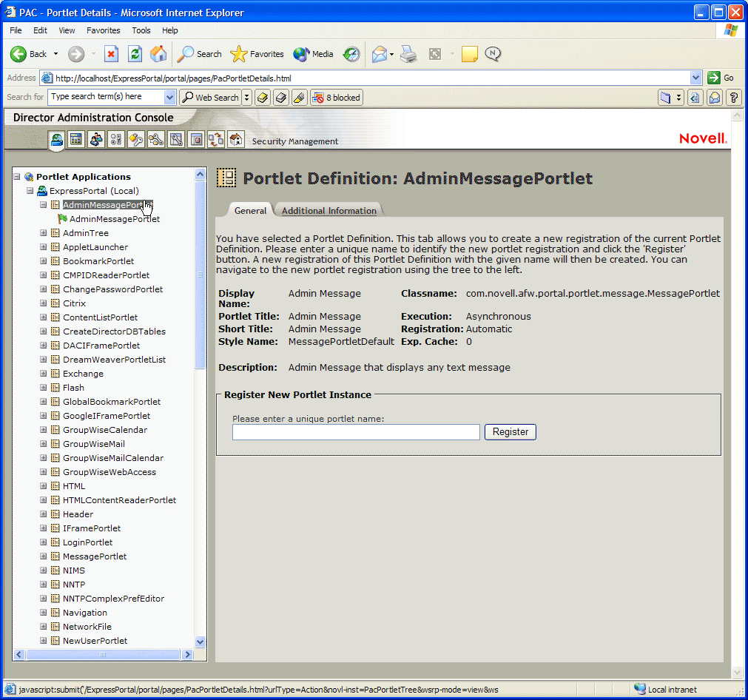Viewport: 748px width, 700px height.
Task: Open the Web Search options dropdown
Action: coord(246,98)
